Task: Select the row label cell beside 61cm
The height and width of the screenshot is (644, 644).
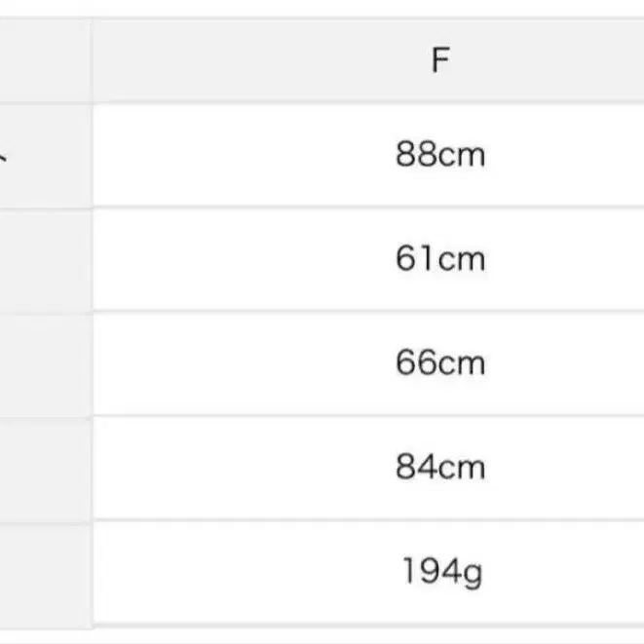Action: (44, 259)
